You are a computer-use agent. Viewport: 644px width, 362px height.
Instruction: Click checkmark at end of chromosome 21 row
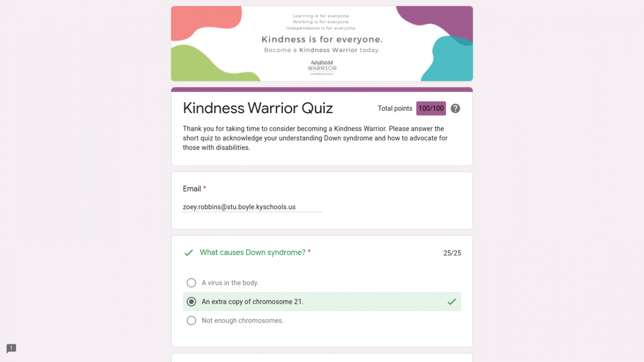pos(452,302)
